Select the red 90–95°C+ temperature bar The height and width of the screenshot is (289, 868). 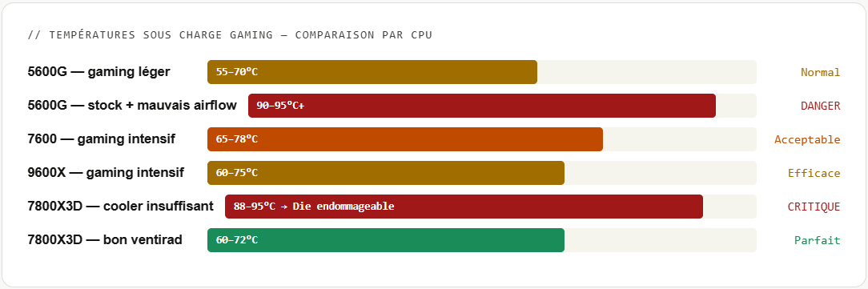click(x=481, y=106)
